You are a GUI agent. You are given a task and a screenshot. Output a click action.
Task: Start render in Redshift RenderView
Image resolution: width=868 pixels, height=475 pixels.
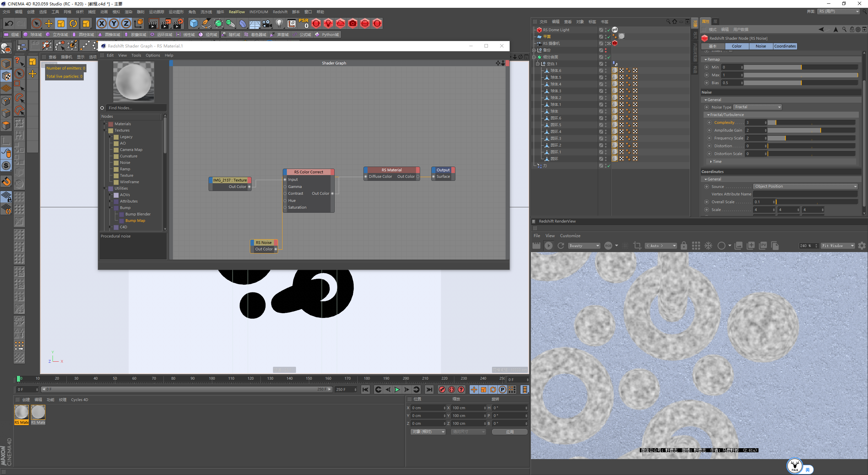pyautogui.click(x=548, y=246)
